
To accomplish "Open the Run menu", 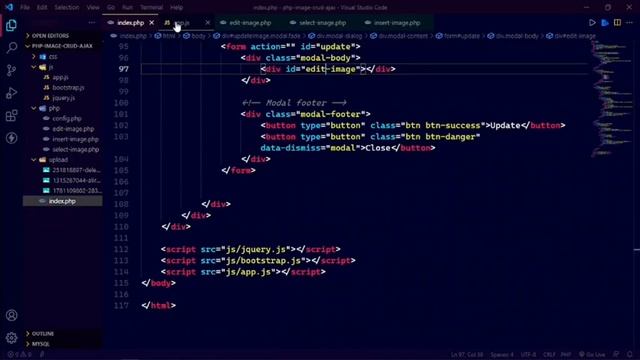I will (x=127, y=7).
